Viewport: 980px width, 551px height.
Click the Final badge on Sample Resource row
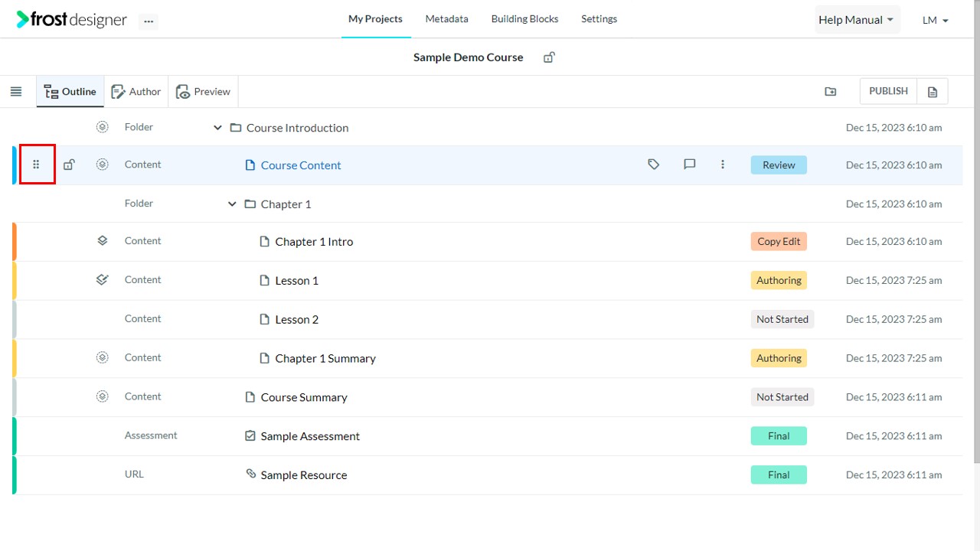tap(779, 474)
